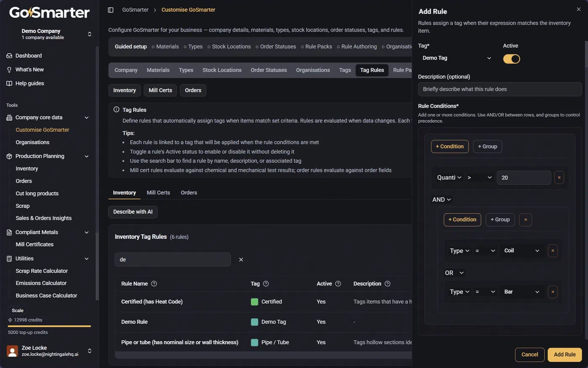The width and height of the screenshot is (588, 368).
Task: Click the Add Rule button
Action: pyautogui.click(x=565, y=355)
